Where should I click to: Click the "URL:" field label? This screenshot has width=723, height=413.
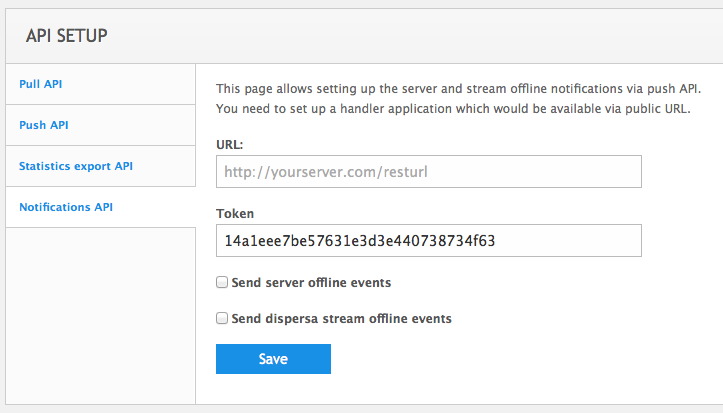pos(230,145)
